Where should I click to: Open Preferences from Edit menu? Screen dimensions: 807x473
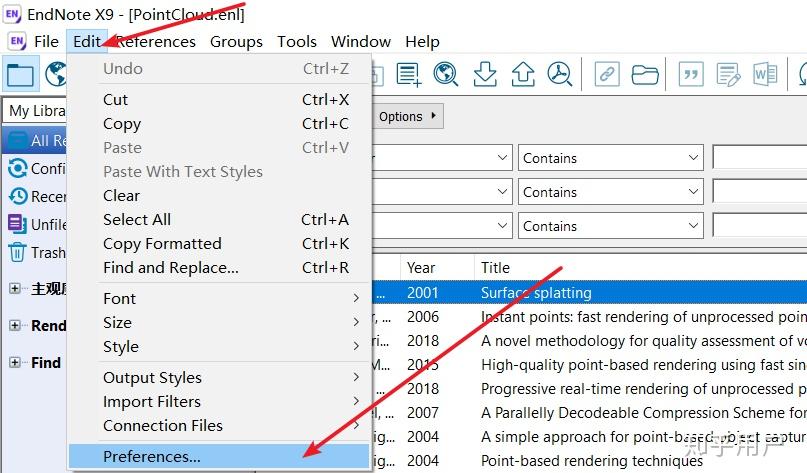tap(220, 457)
